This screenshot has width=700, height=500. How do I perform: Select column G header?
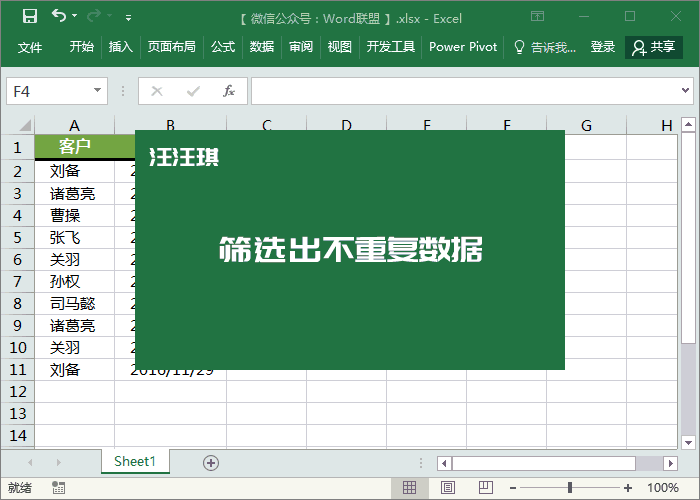587,125
